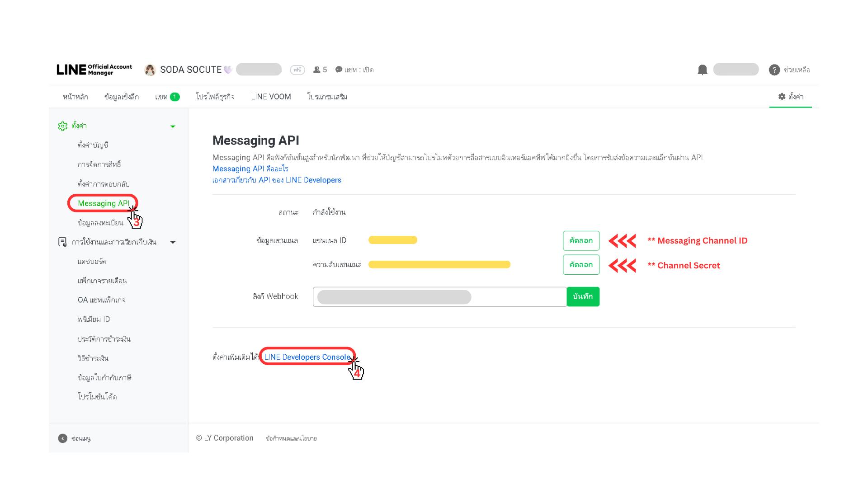Open พรีเมียม ID in the sidebar
868x488 pixels.
(x=94, y=319)
